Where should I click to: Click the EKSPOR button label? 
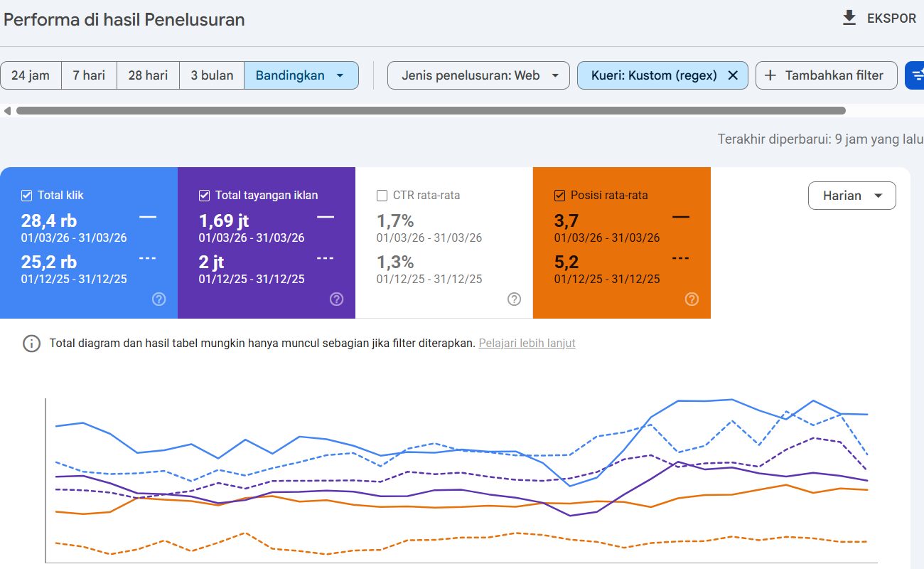(891, 18)
